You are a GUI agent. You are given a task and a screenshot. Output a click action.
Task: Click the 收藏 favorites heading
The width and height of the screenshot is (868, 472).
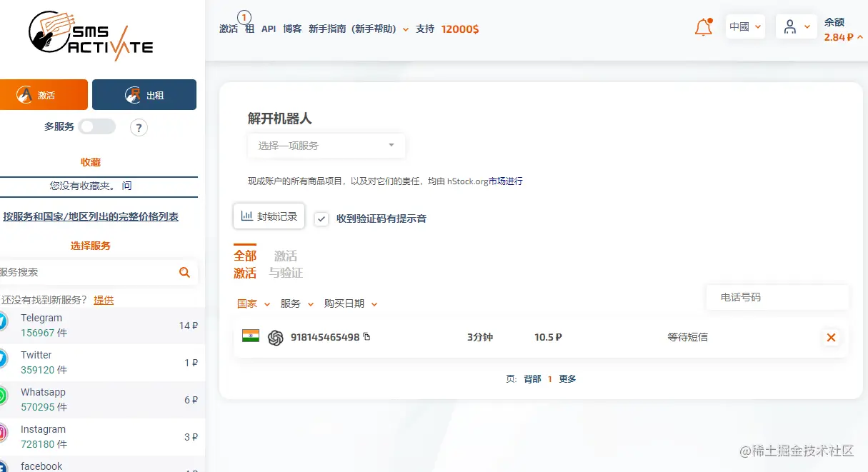(x=91, y=162)
